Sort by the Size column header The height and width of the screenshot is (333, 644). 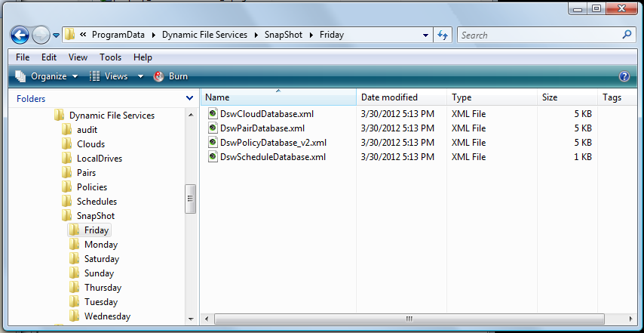[x=567, y=97]
